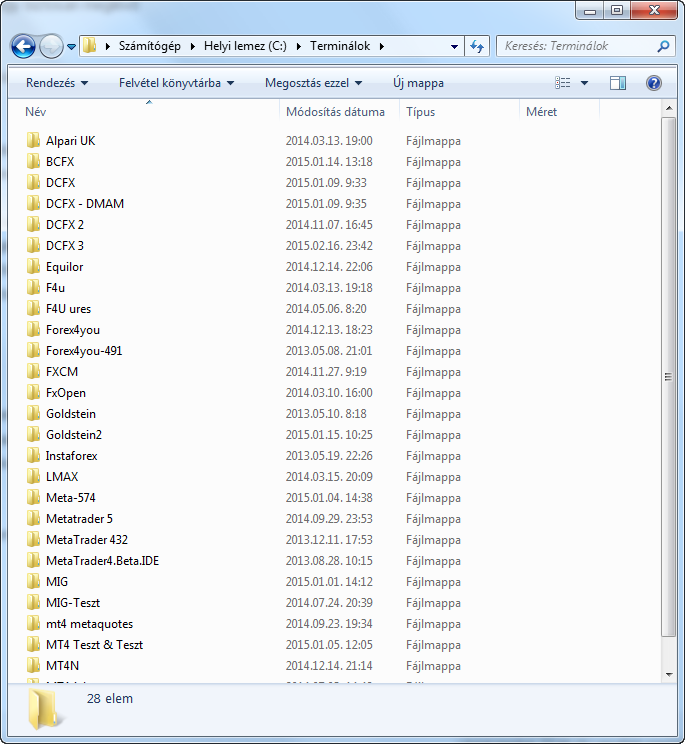The width and height of the screenshot is (685, 744).
Task: Select the FXCM folder icon
Action: [x=33, y=372]
